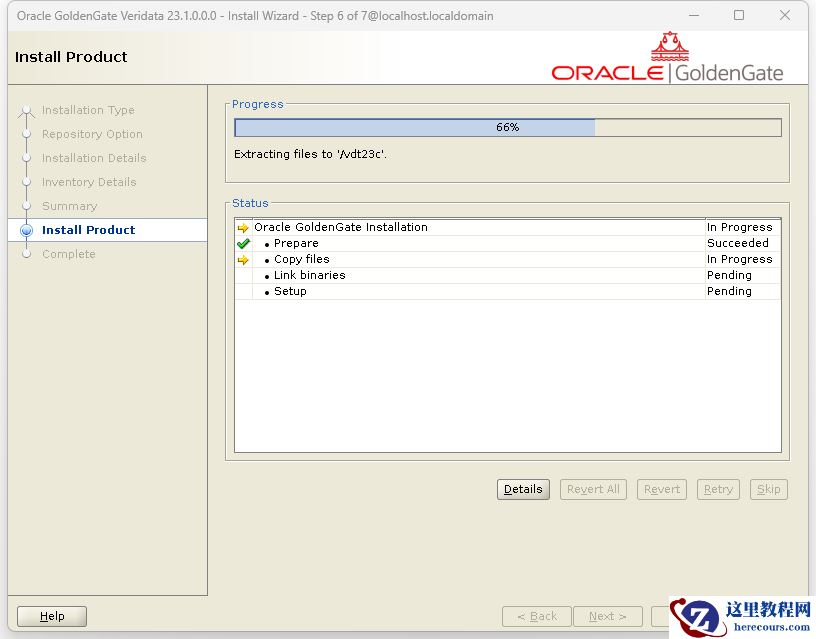Image resolution: width=816 pixels, height=639 pixels.
Task: Click the Install Product step circle icon
Action: click(26, 230)
